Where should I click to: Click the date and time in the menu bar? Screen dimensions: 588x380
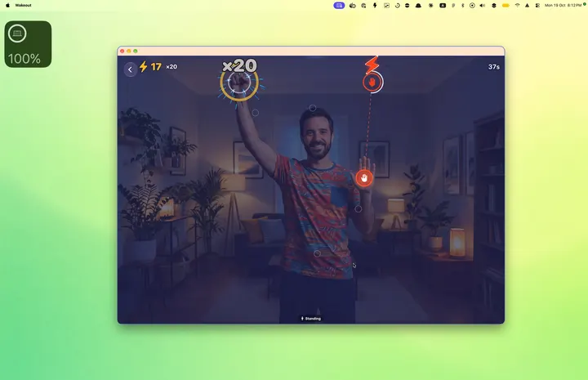pyautogui.click(x=563, y=5)
